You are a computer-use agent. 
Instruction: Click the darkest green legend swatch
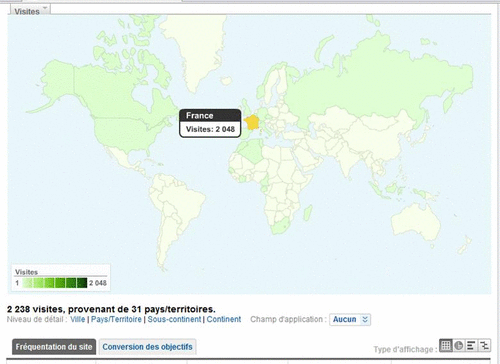coord(82,283)
